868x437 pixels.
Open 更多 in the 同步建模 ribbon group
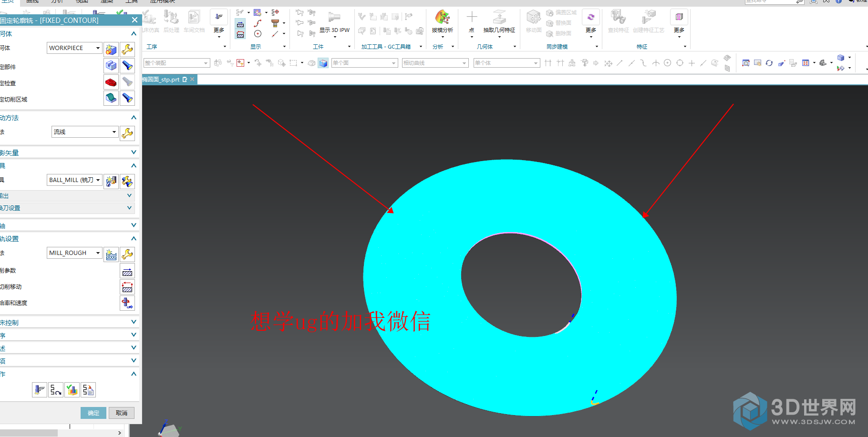point(591,23)
